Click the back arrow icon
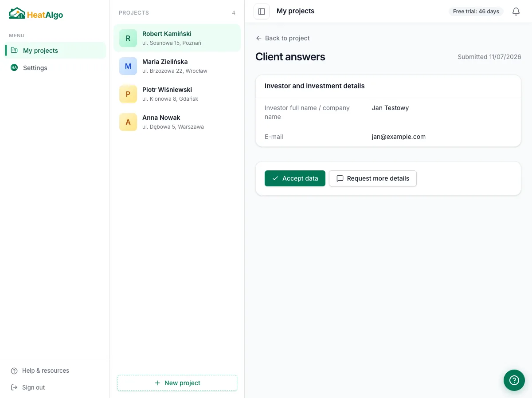This screenshot has height=398, width=532. point(259,38)
